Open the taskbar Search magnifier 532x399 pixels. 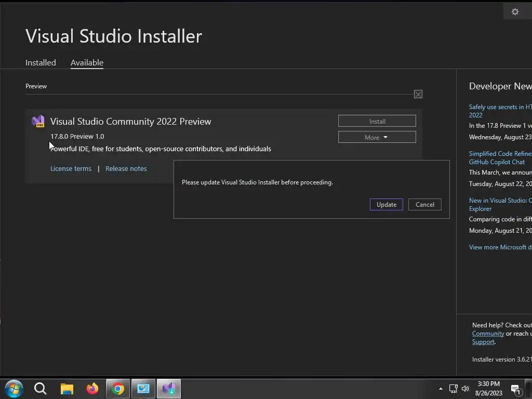point(40,389)
